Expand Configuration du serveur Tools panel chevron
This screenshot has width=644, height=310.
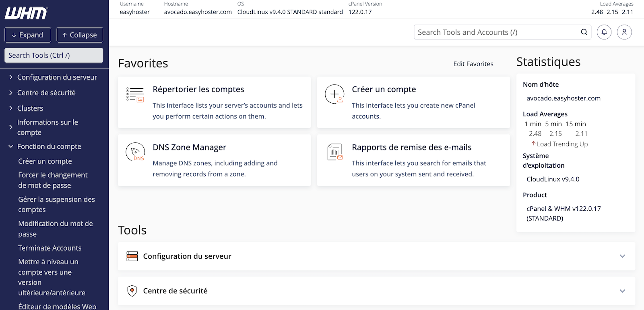622,256
